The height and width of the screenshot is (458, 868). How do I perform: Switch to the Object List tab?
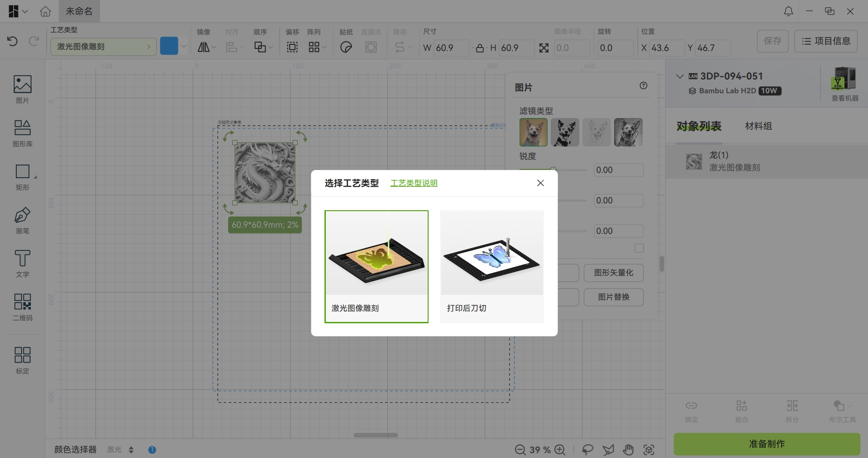coord(699,126)
